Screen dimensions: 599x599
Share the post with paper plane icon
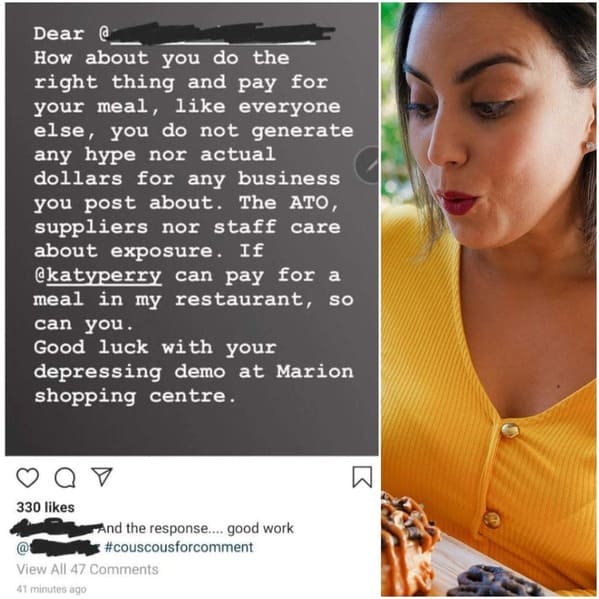(x=102, y=477)
